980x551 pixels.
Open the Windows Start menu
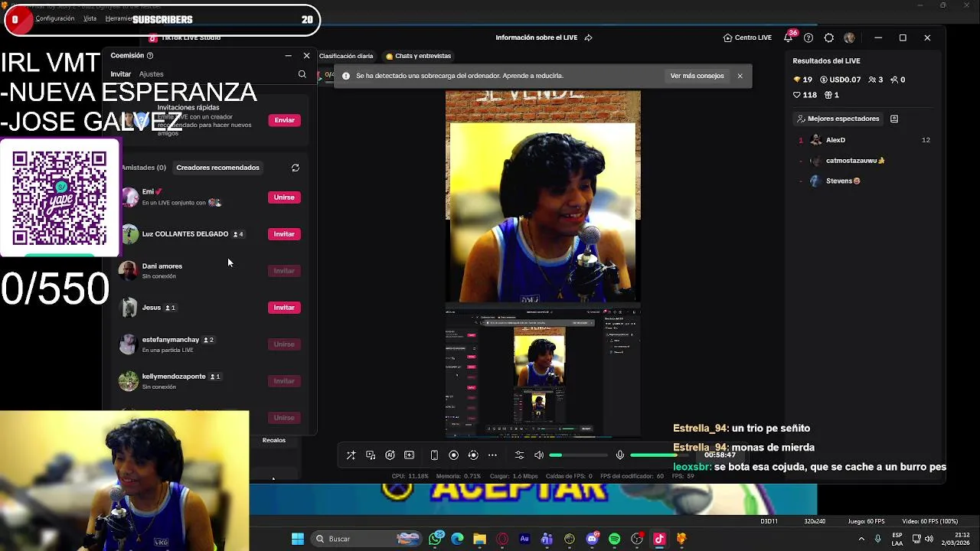pos(298,539)
